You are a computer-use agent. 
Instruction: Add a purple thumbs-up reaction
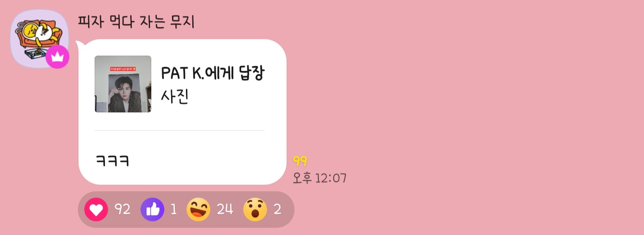(x=153, y=209)
